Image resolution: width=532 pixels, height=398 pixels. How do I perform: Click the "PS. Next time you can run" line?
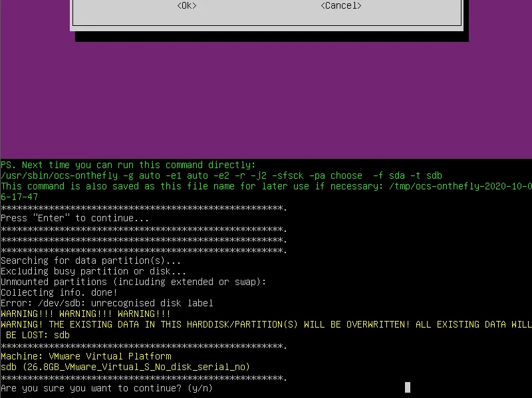pos(128,165)
